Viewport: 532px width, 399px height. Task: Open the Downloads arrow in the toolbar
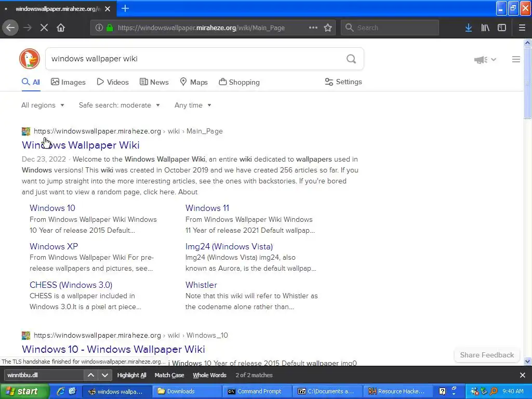point(469,28)
